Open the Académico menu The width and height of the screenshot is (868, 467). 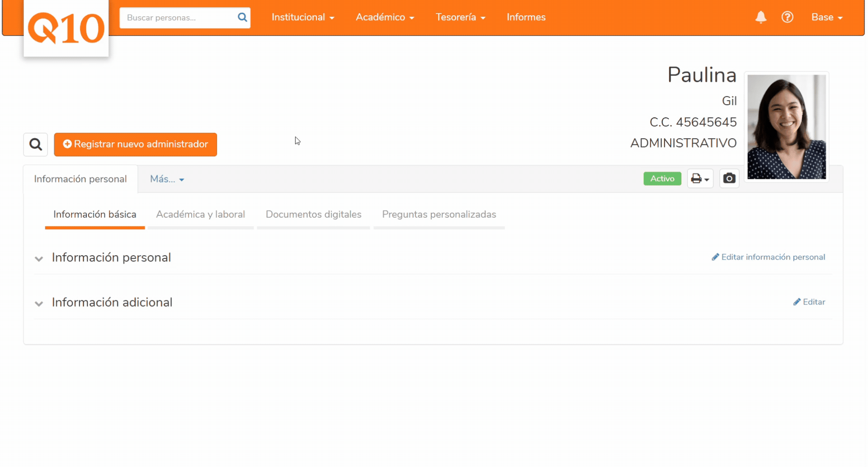(x=385, y=17)
